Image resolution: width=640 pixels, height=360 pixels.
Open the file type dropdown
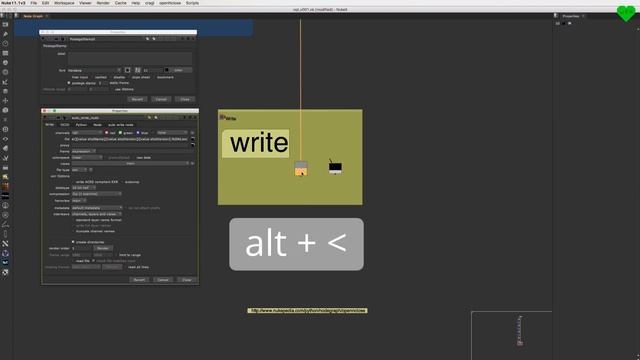(80, 170)
